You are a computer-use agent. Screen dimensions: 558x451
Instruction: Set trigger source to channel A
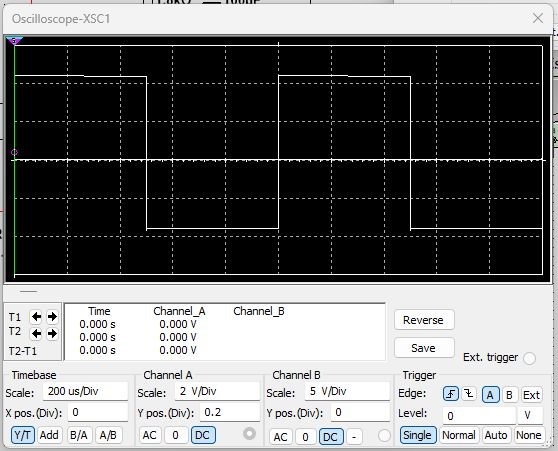[x=490, y=395]
